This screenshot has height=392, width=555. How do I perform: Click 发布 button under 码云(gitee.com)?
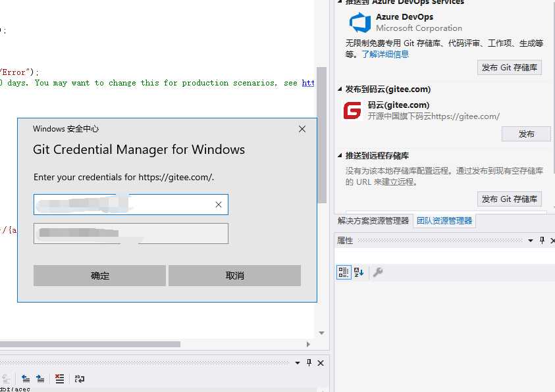click(x=526, y=134)
